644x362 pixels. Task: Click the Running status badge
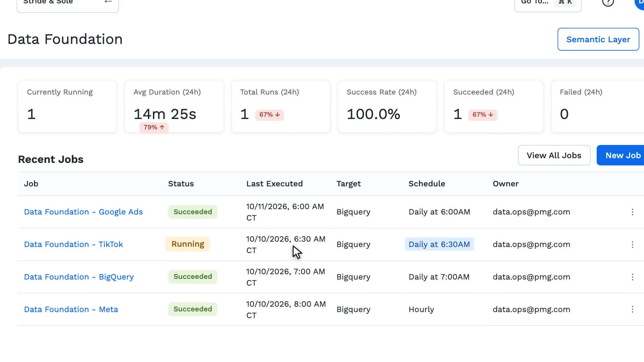click(x=187, y=244)
